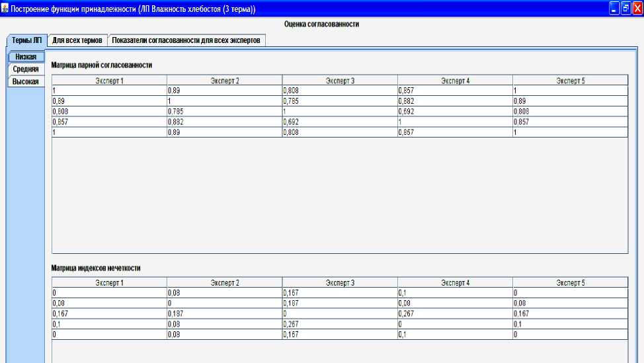Close the Построение функции принадлежности window
This screenshot has width=644, height=363.
(x=638, y=8)
